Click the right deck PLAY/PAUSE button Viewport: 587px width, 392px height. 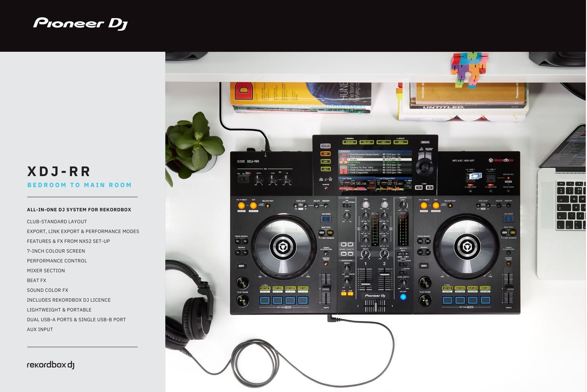coord(425,300)
